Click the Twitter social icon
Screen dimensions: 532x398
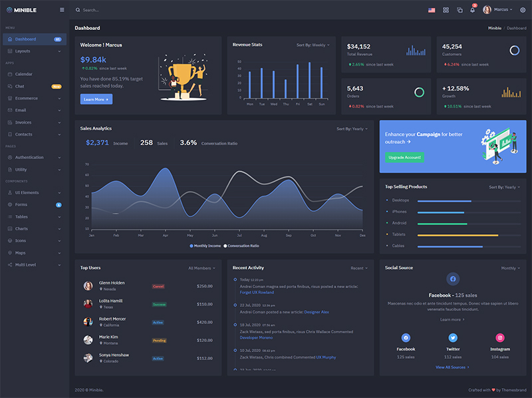point(453,337)
